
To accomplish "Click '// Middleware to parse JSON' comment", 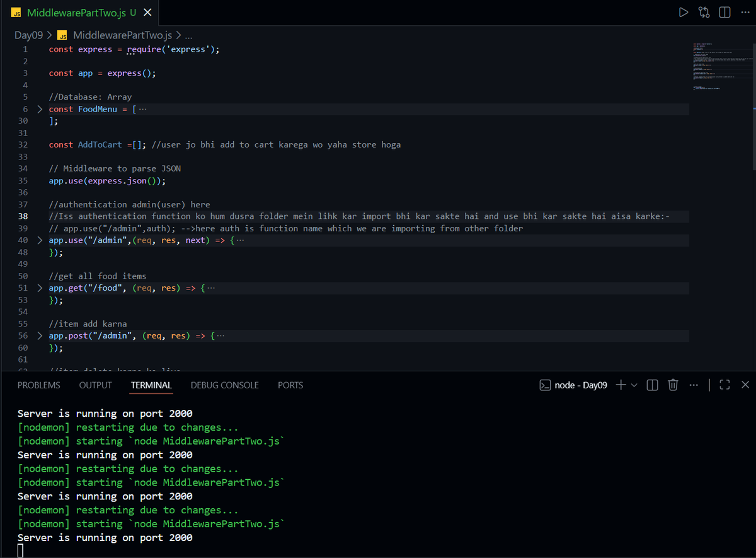I will tap(115, 168).
